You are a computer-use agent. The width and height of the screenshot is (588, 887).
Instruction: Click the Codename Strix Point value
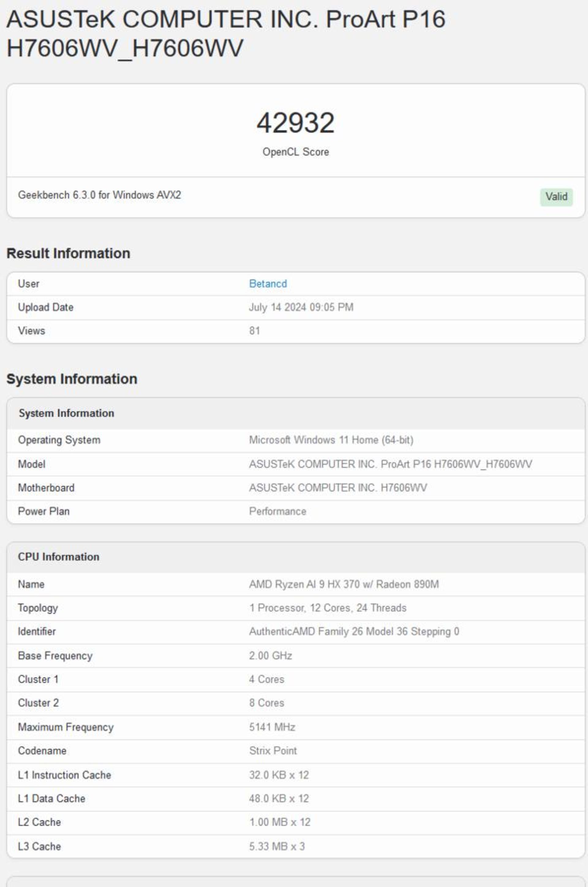[x=273, y=750]
